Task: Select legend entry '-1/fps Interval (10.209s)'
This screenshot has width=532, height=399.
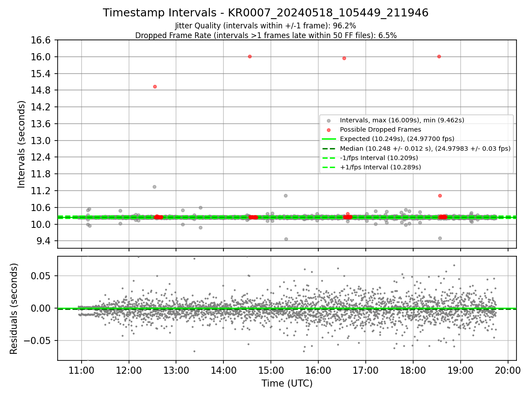Action: [379, 158]
